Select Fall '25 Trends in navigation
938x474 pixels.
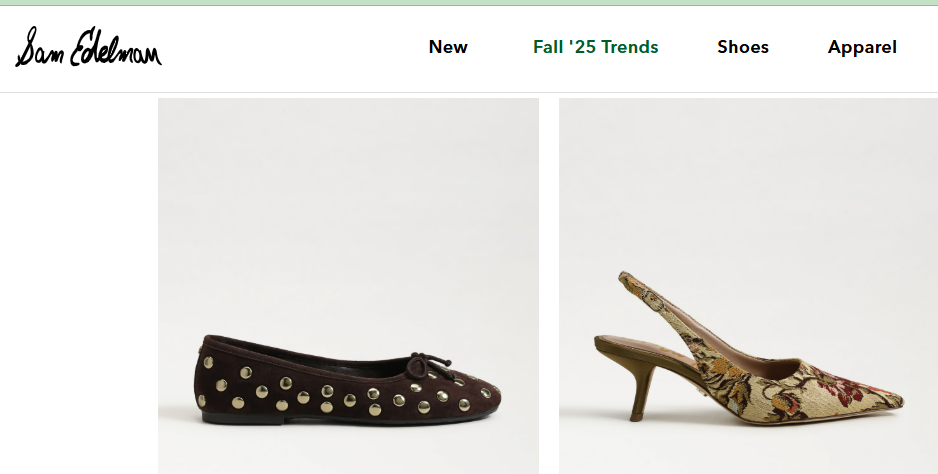[x=595, y=47]
